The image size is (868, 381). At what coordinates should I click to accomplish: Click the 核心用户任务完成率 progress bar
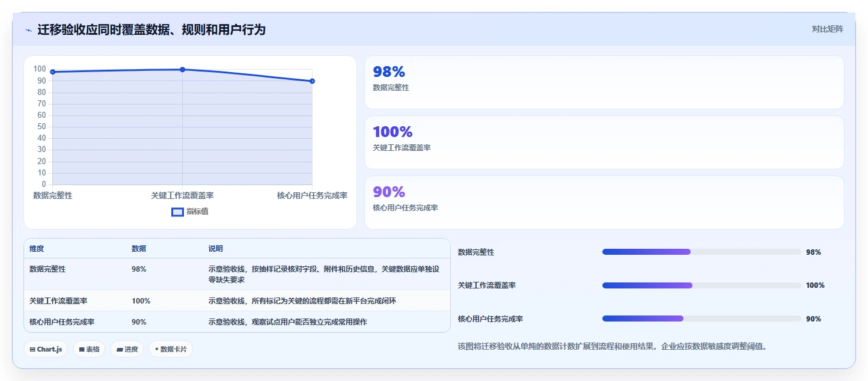tap(701, 319)
